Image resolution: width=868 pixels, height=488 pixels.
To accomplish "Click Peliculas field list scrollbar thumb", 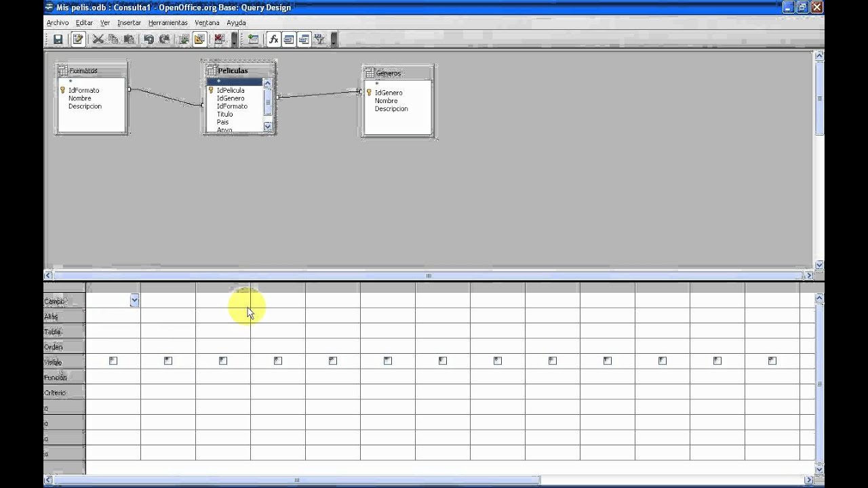I will 267,102.
